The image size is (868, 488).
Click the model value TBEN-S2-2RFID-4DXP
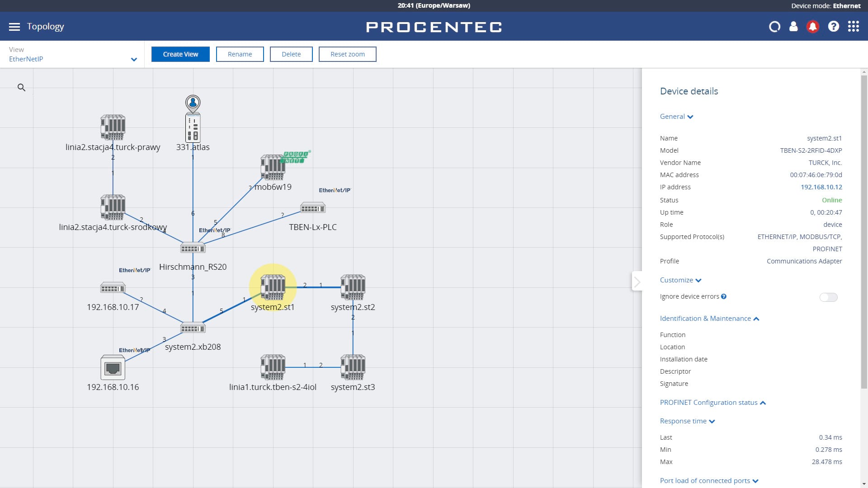pyautogui.click(x=811, y=150)
